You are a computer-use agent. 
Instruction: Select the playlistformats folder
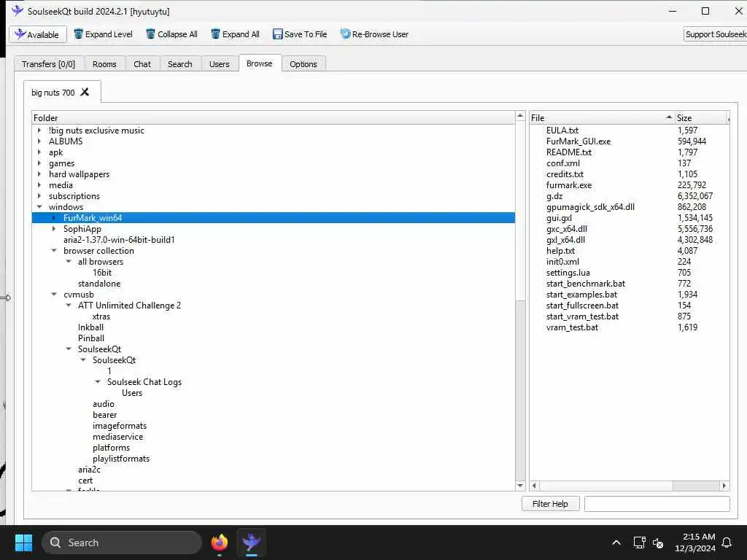121,459
